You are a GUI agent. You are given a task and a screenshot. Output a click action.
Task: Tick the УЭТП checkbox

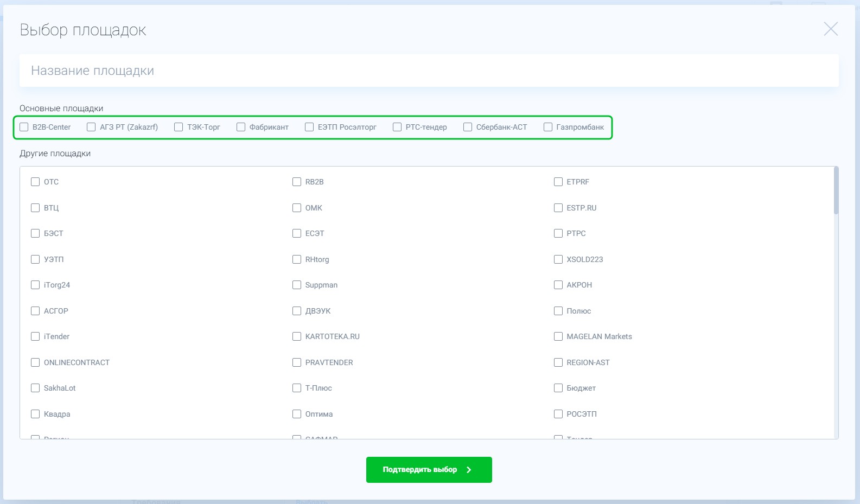click(35, 259)
